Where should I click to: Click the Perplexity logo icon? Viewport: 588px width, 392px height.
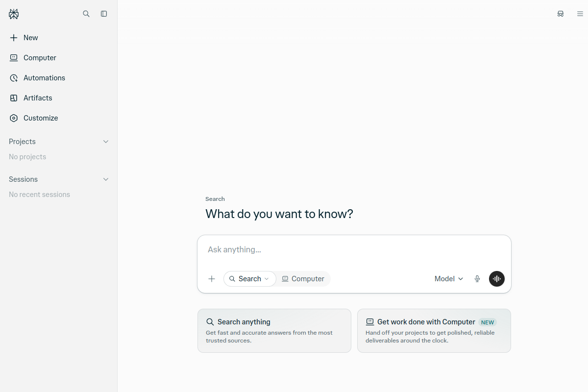pos(14,14)
